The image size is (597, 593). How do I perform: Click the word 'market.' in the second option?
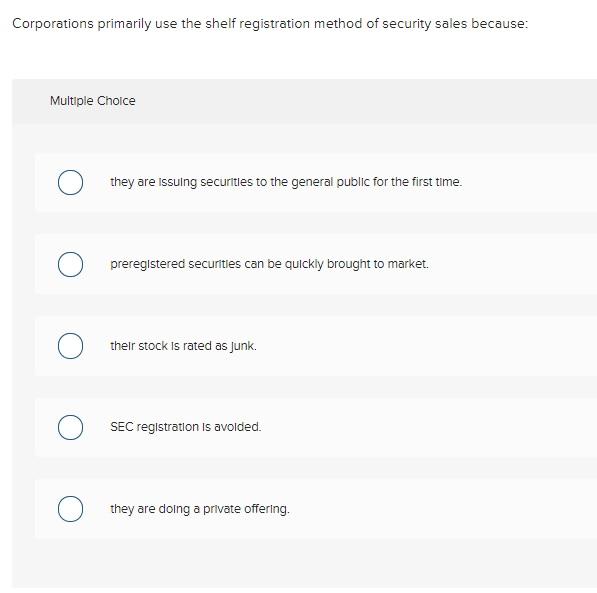point(408,264)
